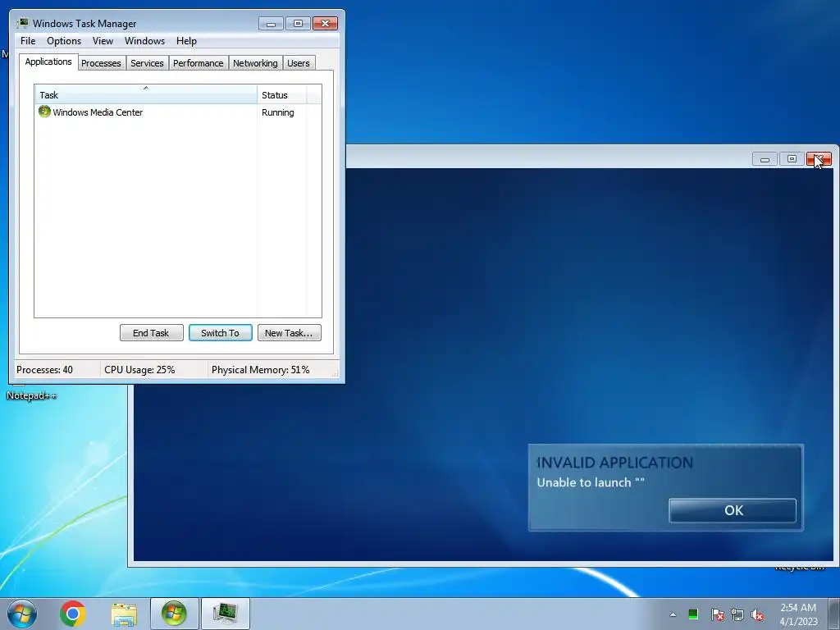The image size is (840, 630).
Task: Select the Notepad++ desktop shortcut label
Action: click(32, 395)
